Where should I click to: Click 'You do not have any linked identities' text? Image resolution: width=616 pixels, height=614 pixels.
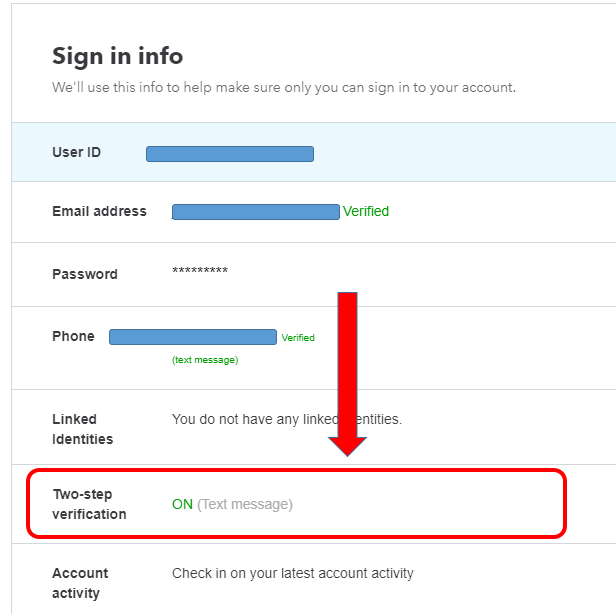287,419
